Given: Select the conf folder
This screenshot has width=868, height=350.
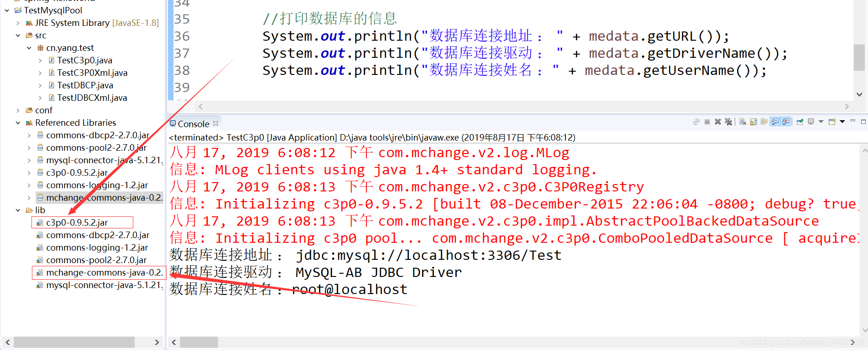Looking at the screenshot, I should coord(44,110).
